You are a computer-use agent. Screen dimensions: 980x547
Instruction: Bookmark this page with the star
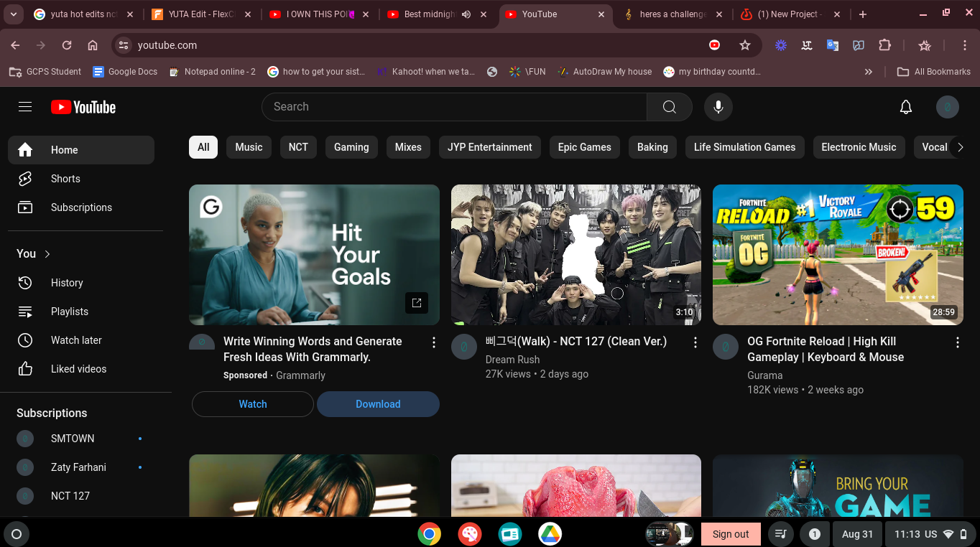[x=745, y=45]
